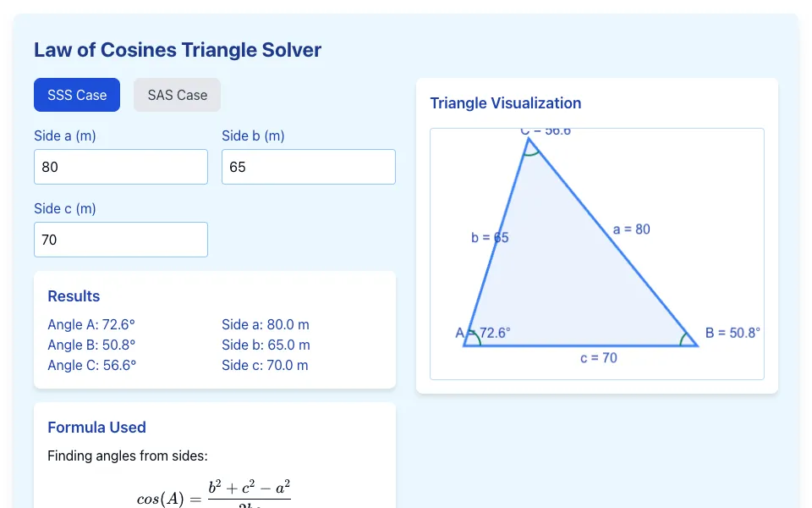Click the Angle C result of 56.6°

coord(92,365)
